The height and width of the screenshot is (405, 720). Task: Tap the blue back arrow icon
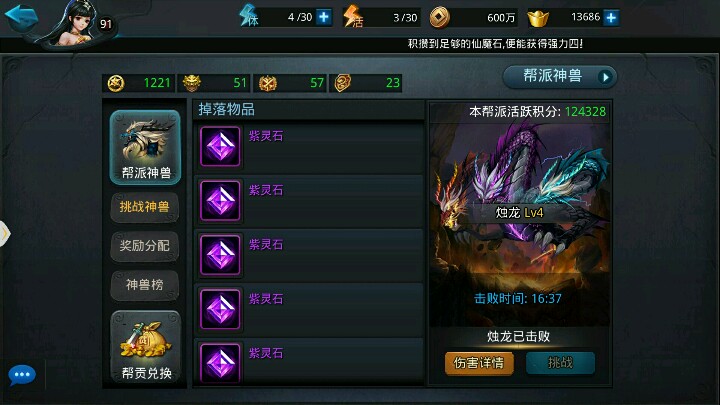21,17
